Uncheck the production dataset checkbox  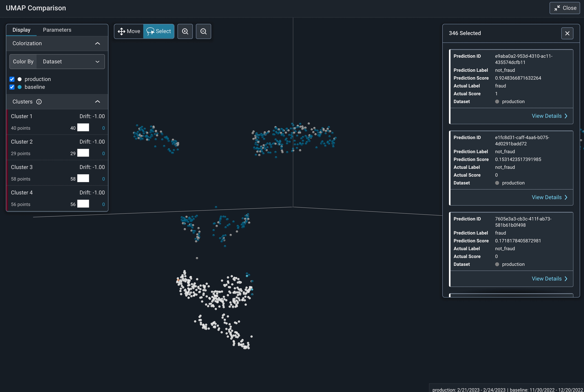(12, 79)
